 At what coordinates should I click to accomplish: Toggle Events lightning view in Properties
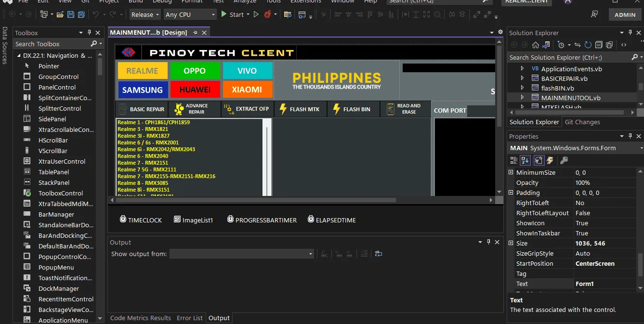(x=550, y=160)
